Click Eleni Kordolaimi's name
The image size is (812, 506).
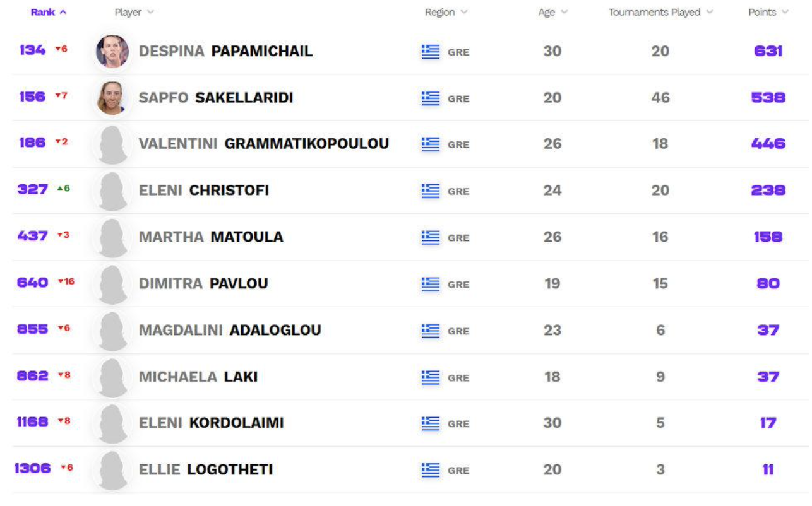pos(211,423)
